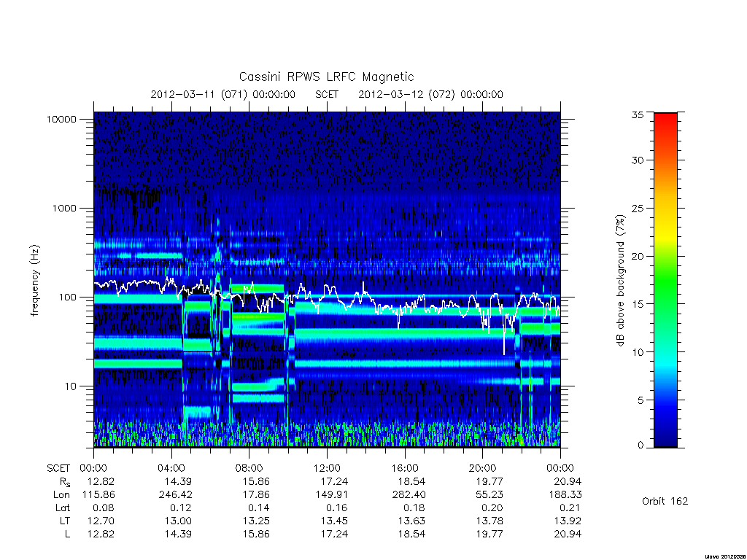Viewport: 747px width, 560px height.
Task: Click Lat value "0.14"
Action: [x=259, y=507]
